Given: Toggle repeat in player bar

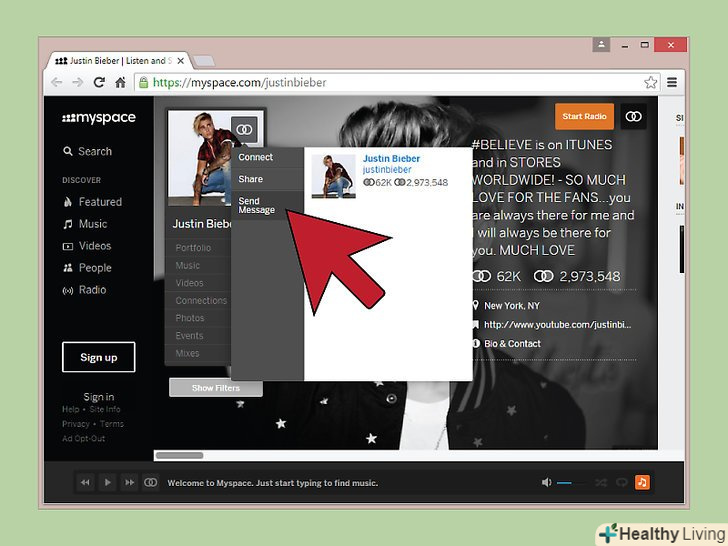Looking at the screenshot, I should coord(622,483).
